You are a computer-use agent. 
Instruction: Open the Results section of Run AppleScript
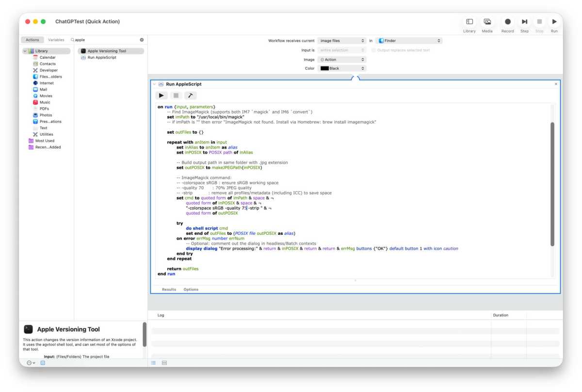point(169,290)
